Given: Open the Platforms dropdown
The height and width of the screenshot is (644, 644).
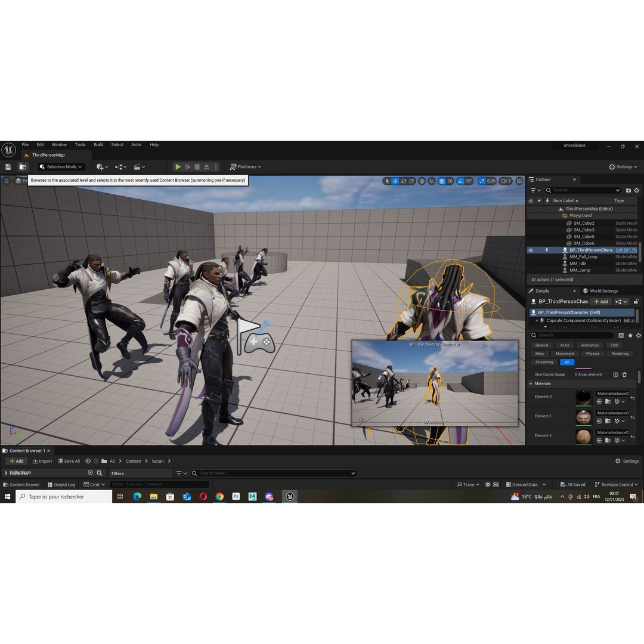Looking at the screenshot, I should [x=246, y=167].
